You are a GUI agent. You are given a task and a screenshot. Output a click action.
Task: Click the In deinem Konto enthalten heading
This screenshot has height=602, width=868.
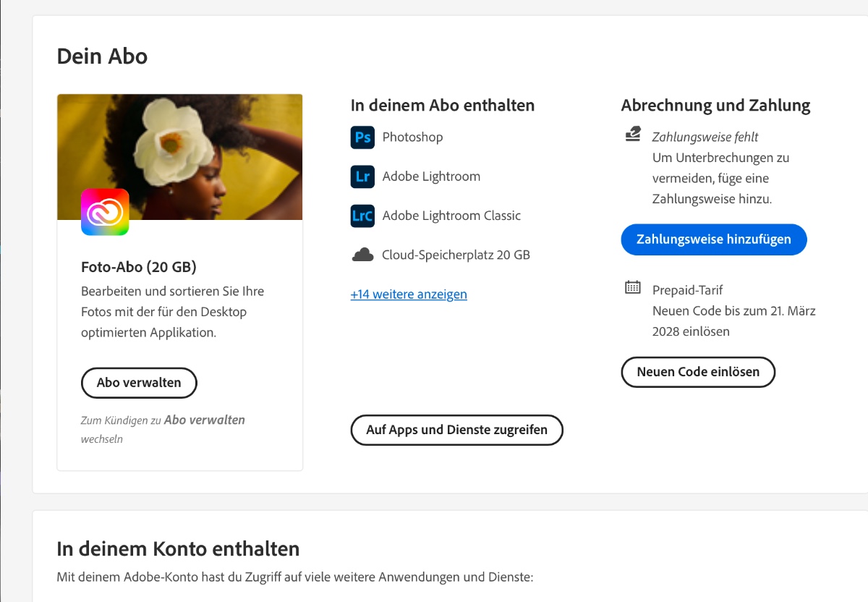tap(178, 548)
